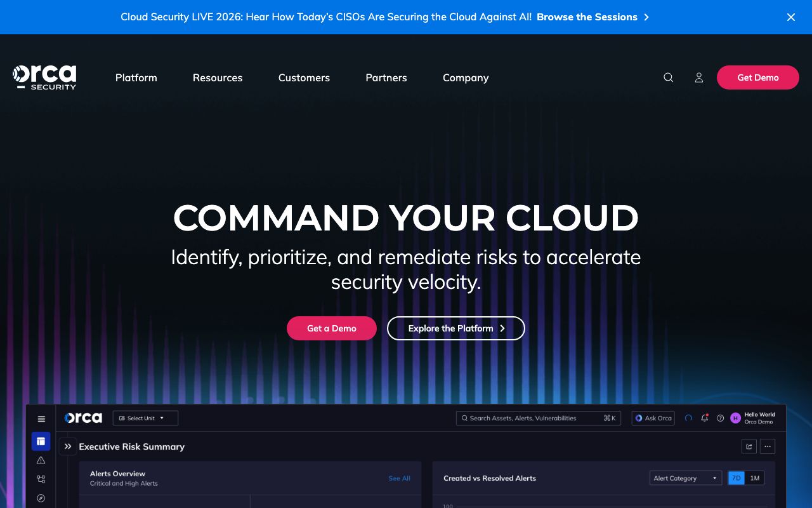Click the COMMAND YOUR CLOUD headline
Image resolution: width=812 pixels, height=508 pixels.
(x=406, y=218)
